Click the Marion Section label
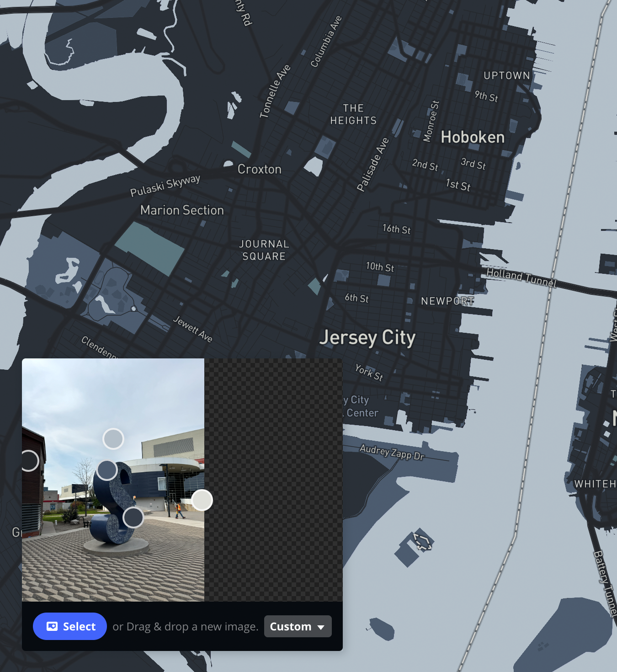617x672 pixels. [182, 210]
